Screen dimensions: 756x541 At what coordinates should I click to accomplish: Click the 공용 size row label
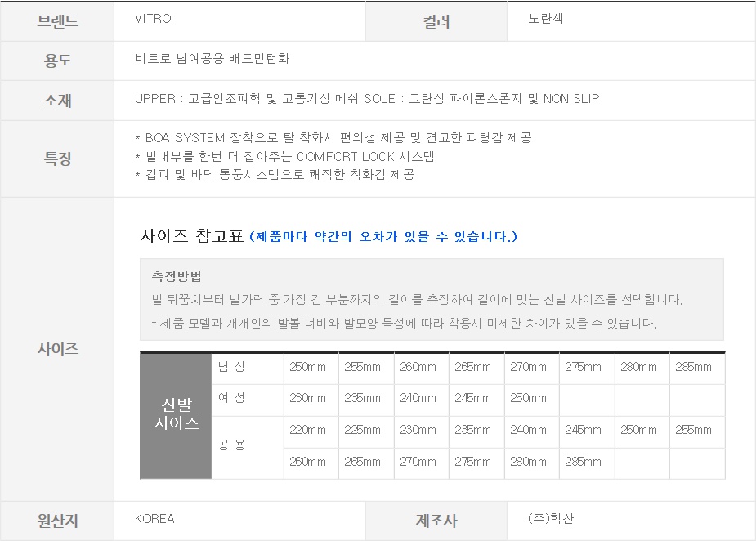(231, 445)
